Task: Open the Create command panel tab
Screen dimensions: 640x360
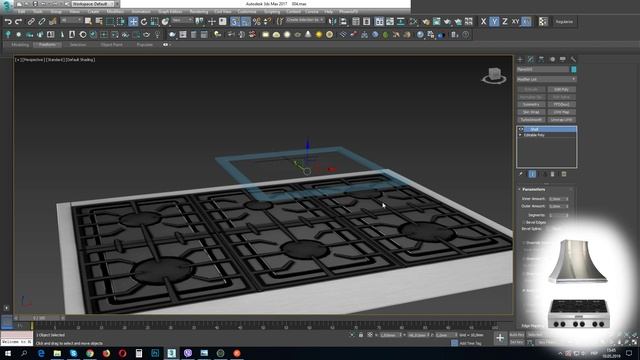Action: [x=520, y=60]
